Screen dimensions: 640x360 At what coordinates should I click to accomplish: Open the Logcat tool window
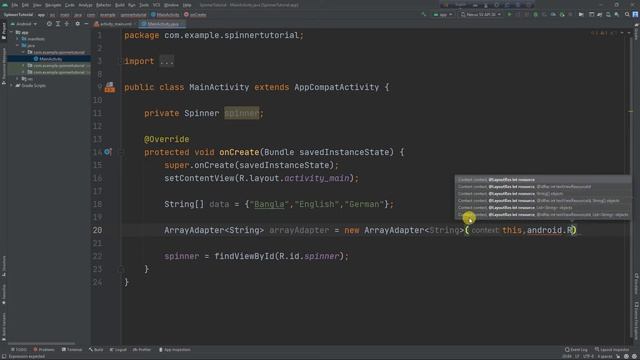[x=118, y=350]
